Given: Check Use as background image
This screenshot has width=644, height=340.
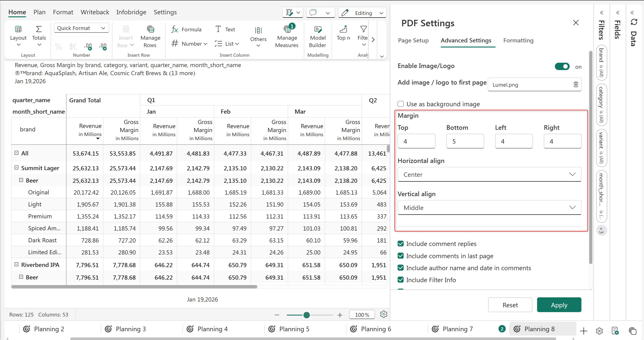Looking at the screenshot, I should pos(401,104).
